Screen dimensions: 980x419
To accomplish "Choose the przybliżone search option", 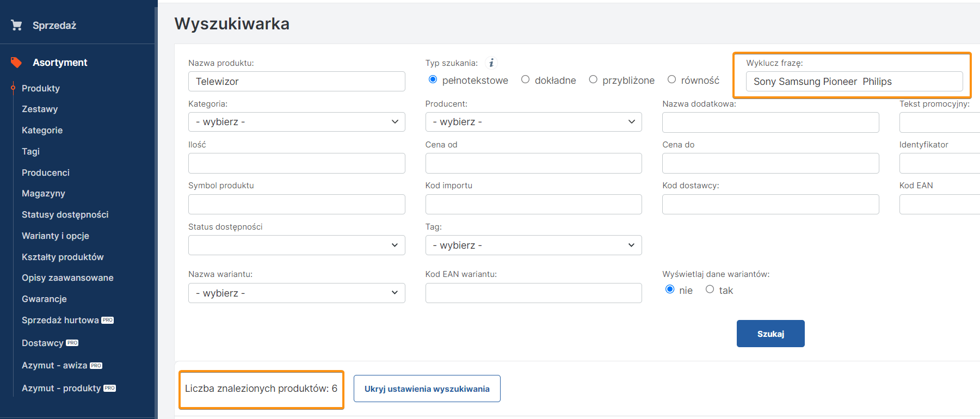I will [593, 80].
